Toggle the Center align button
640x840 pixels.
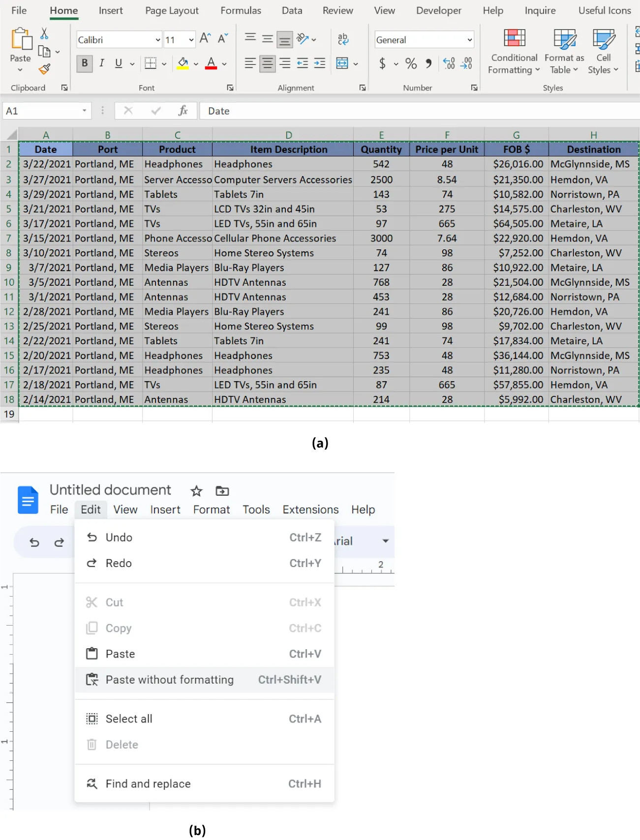pyautogui.click(x=267, y=63)
